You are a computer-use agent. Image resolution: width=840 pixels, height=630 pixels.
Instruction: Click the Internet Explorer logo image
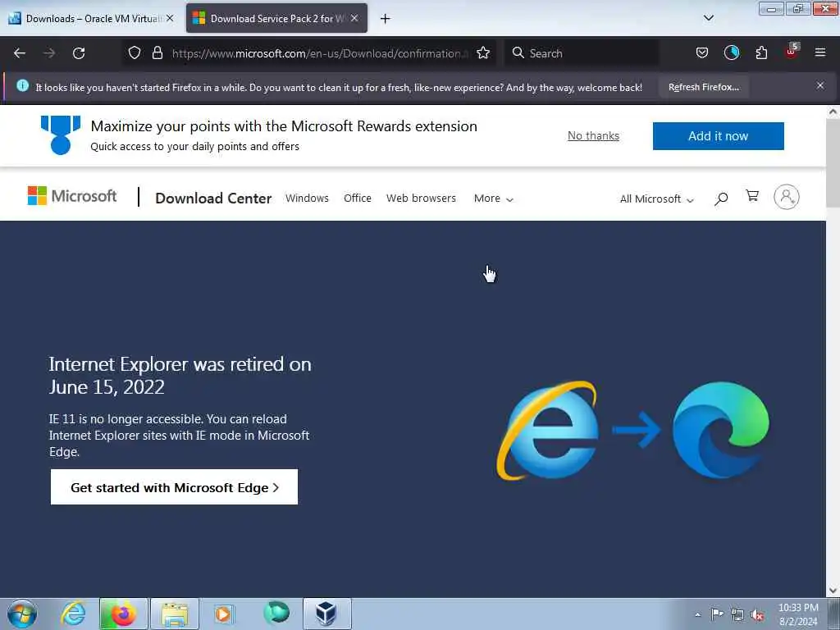coord(547,430)
